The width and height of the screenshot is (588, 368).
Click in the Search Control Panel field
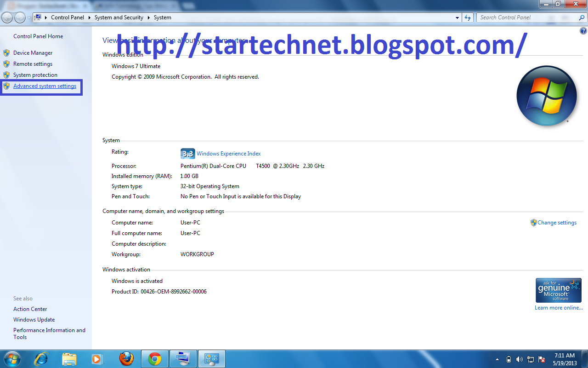point(527,17)
